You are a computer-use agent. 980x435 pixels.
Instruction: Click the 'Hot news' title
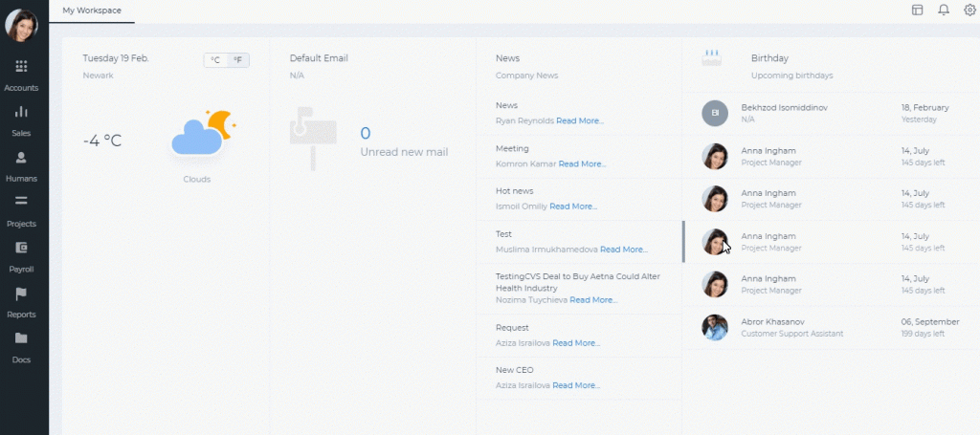[514, 191]
